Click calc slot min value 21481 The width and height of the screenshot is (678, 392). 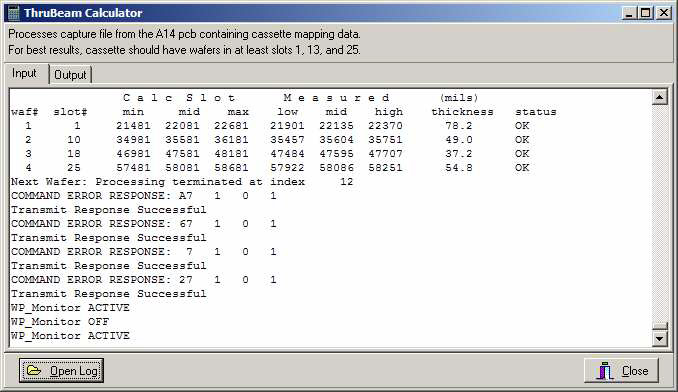tap(133, 126)
